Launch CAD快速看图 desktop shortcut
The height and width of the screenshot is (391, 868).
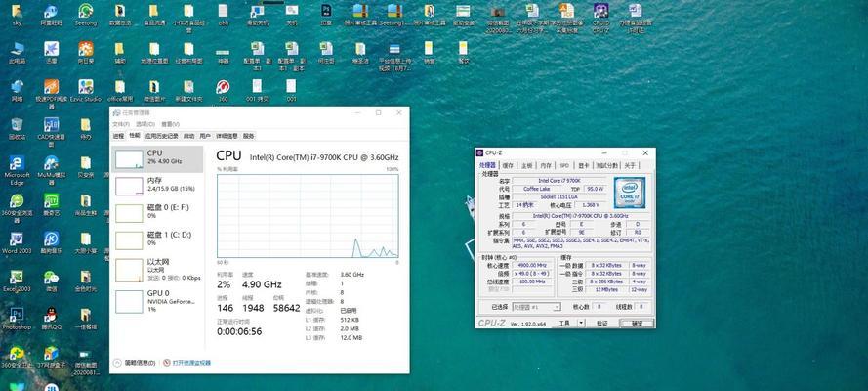point(51,132)
